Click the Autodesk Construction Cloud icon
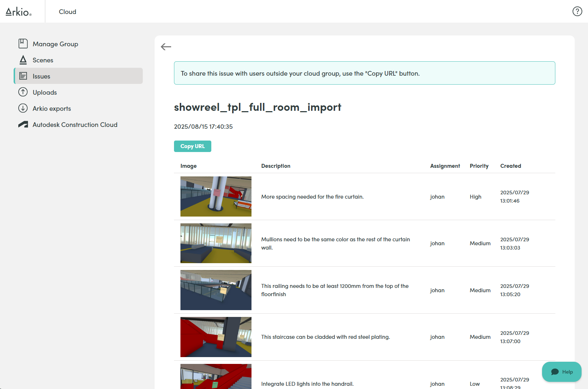 tap(23, 124)
